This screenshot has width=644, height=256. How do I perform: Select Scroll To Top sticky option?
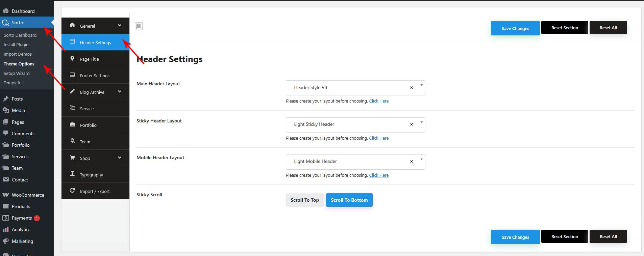pos(304,200)
